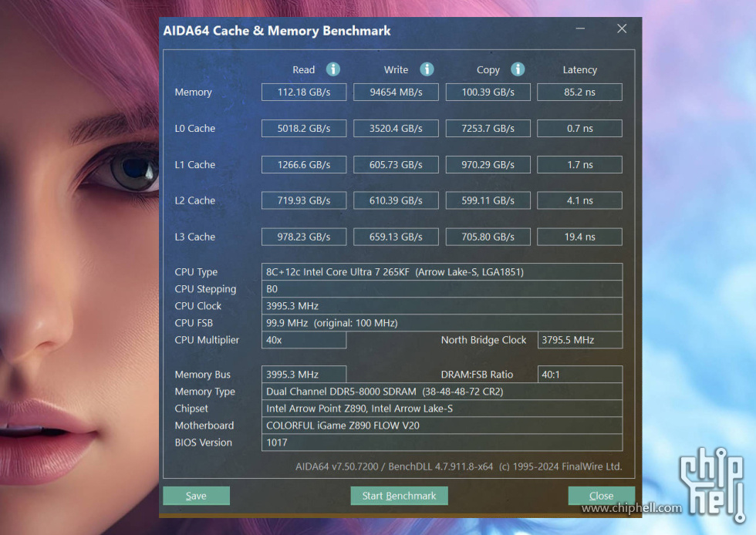
Task: Click the BIOS Version field 1017
Action: [x=441, y=442]
